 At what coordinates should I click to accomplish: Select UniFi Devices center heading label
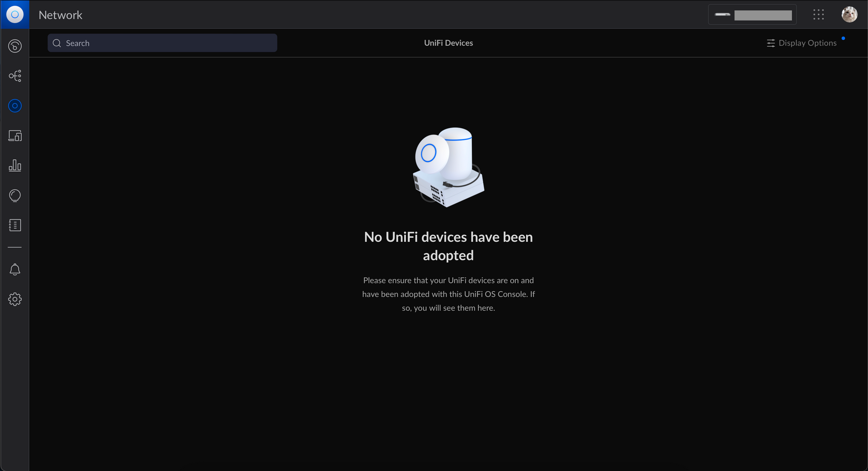coord(448,43)
